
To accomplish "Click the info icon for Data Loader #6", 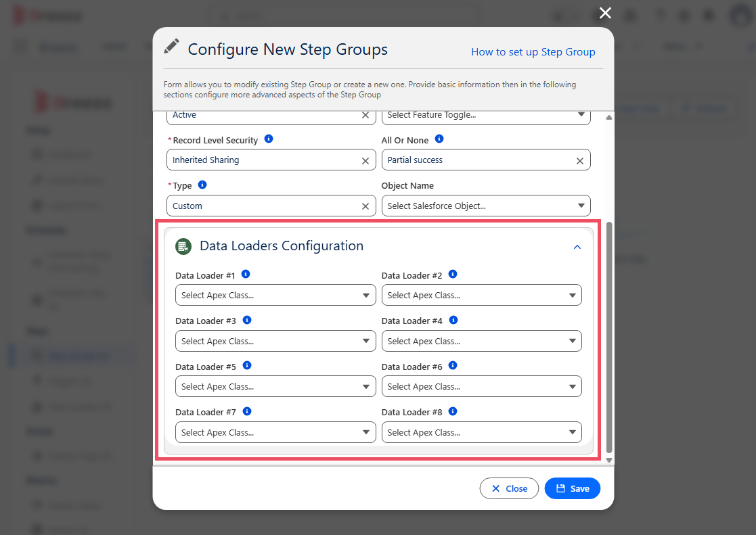I will pyautogui.click(x=453, y=365).
